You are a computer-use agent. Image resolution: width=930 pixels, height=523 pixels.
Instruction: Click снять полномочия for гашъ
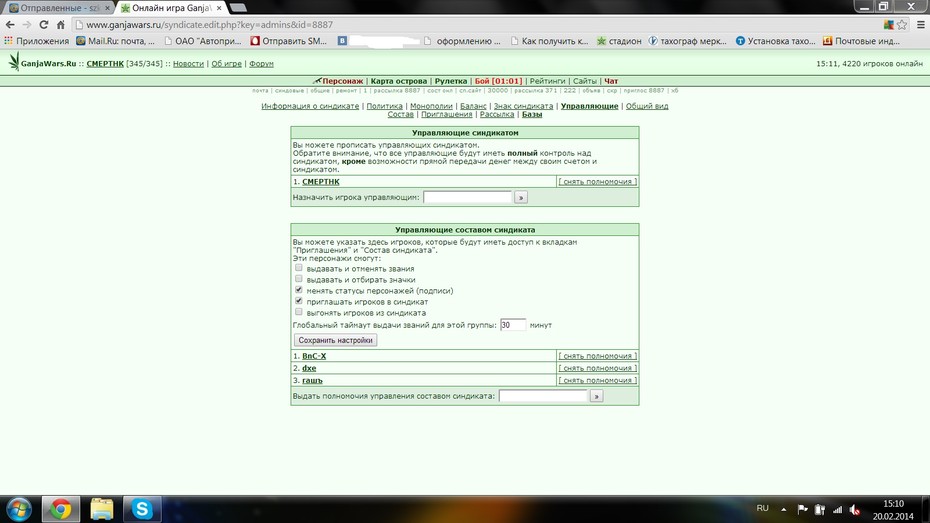pos(597,380)
